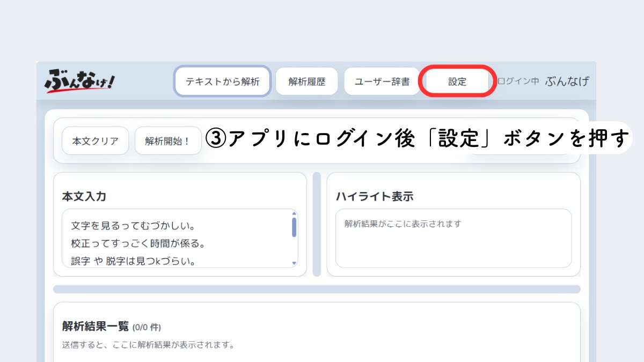Open the ユーザー辞書 tab
The width and height of the screenshot is (644, 362).
pyautogui.click(x=382, y=82)
